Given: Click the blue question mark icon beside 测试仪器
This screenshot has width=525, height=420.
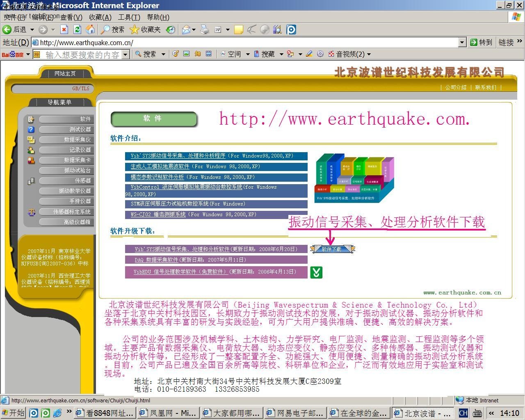Looking at the screenshot, I should [x=31, y=130].
